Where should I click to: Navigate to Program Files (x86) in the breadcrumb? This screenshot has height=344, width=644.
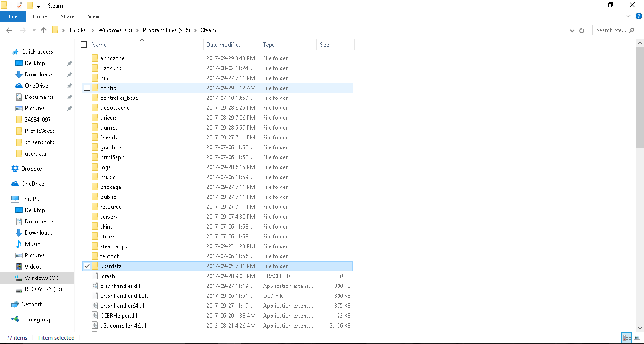pos(166,30)
